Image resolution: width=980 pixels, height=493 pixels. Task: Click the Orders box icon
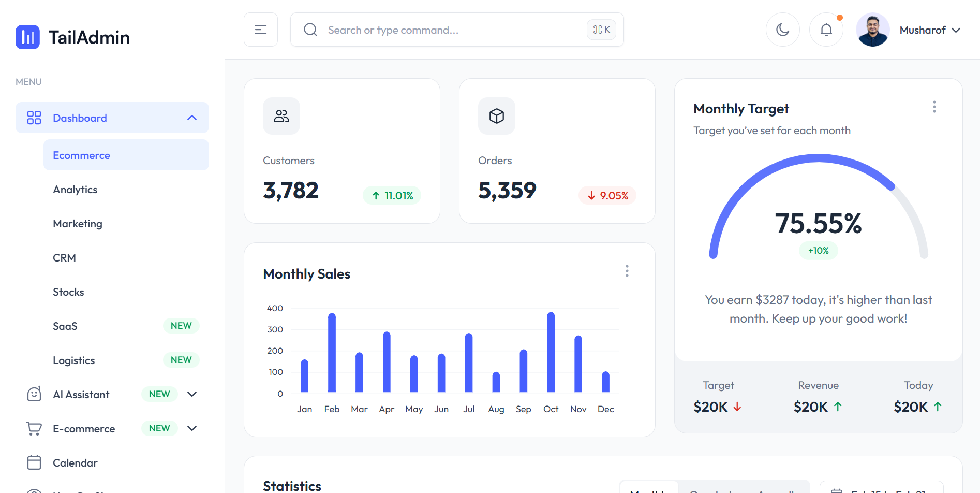496,116
